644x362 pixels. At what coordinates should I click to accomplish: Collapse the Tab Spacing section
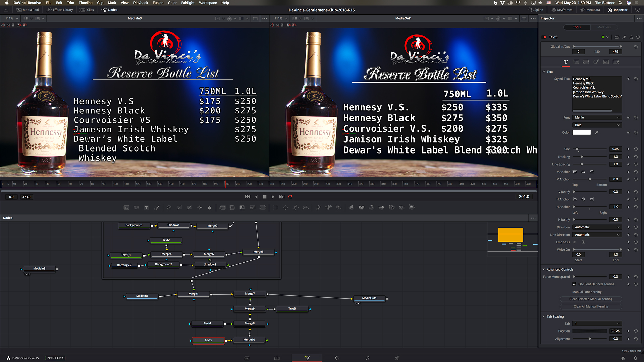coord(544,316)
